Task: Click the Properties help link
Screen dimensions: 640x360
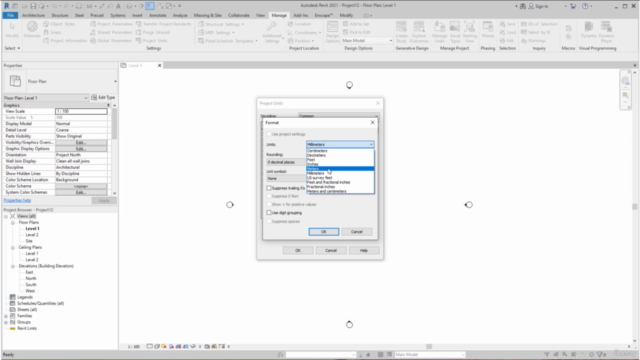Action: [17, 200]
